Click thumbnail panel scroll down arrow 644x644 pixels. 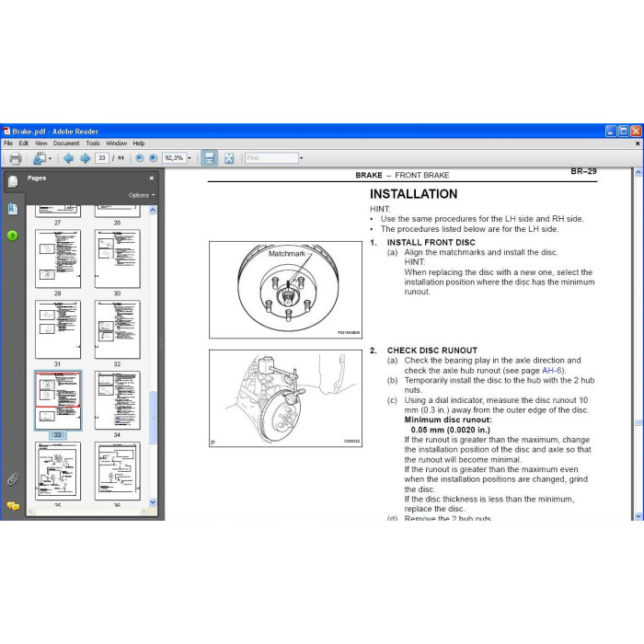coord(153,502)
